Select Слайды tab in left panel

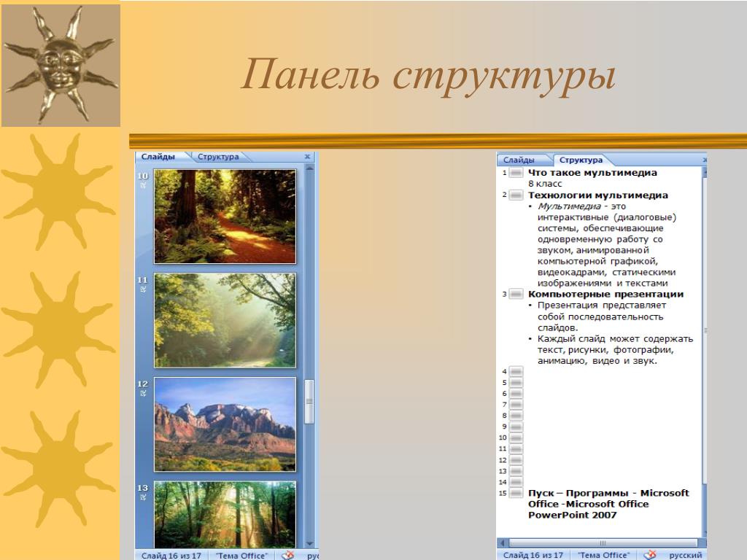pos(158,157)
